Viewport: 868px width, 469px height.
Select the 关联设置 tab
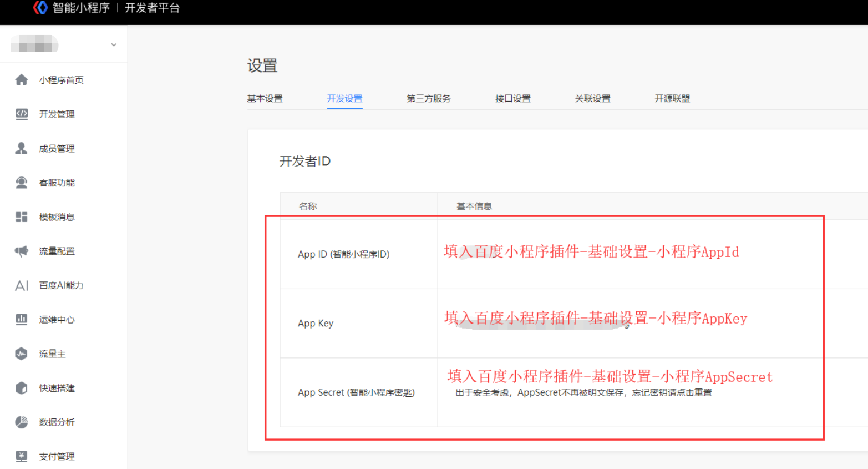click(592, 99)
